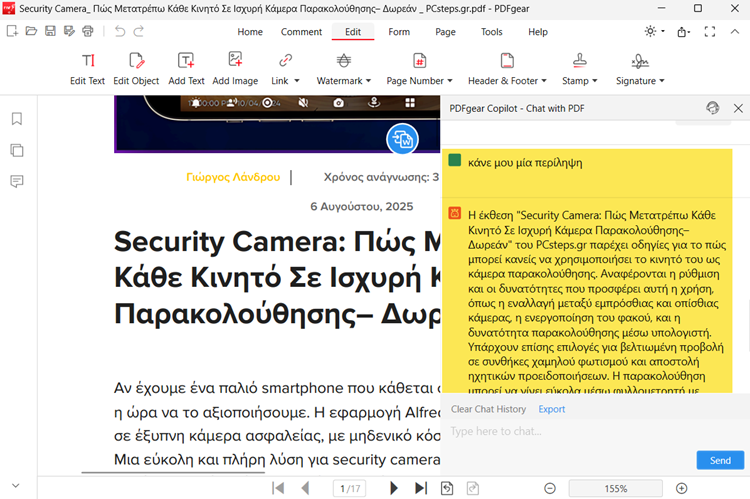Expand the left sidebar bottom chevron
The width and height of the screenshot is (750, 499).
pyautogui.click(x=16, y=486)
